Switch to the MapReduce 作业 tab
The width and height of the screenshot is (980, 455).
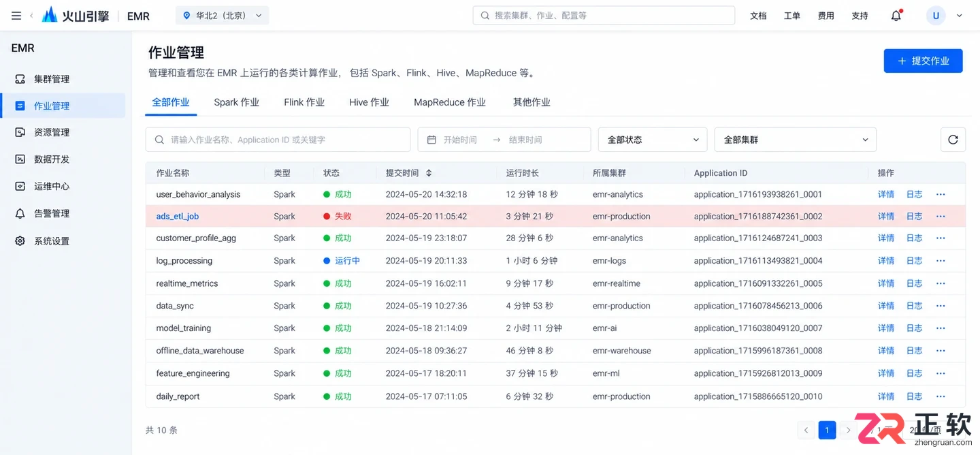[450, 102]
